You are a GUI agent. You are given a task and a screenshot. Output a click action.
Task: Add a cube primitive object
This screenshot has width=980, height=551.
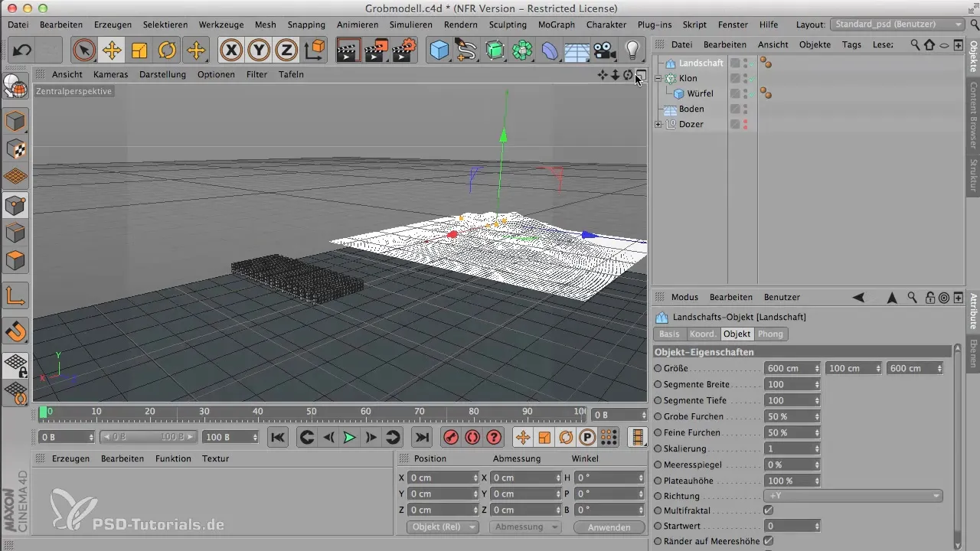[439, 51]
